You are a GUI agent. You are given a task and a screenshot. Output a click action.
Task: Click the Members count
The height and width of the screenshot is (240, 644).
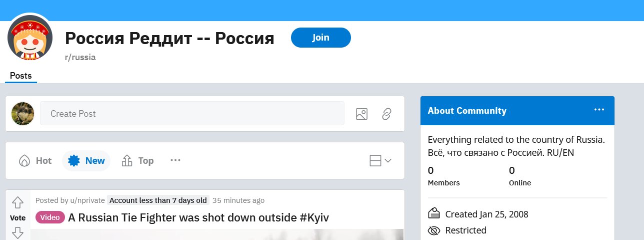coord(443,176)
